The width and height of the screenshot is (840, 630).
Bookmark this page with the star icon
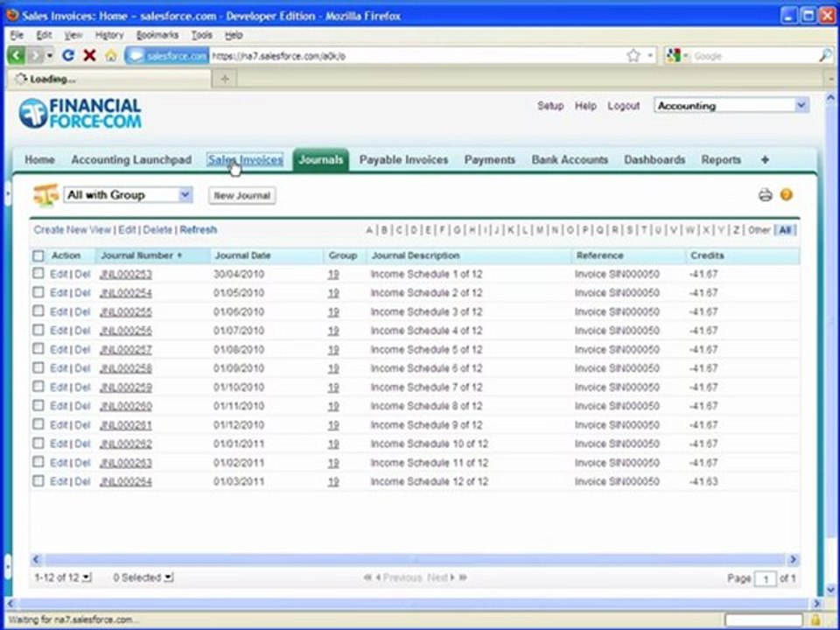pyautogui.click(x=633, y=55)
